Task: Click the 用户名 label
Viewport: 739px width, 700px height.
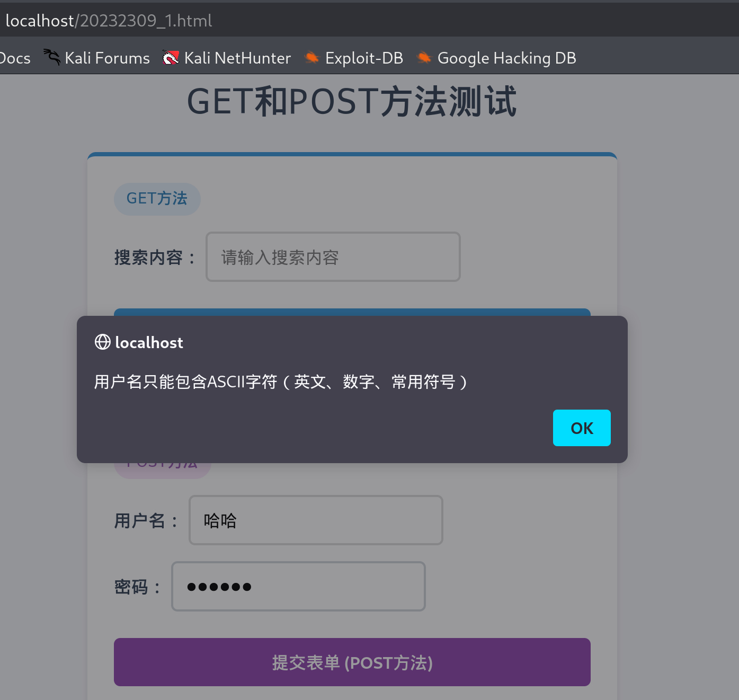Action: pos(146,521)
